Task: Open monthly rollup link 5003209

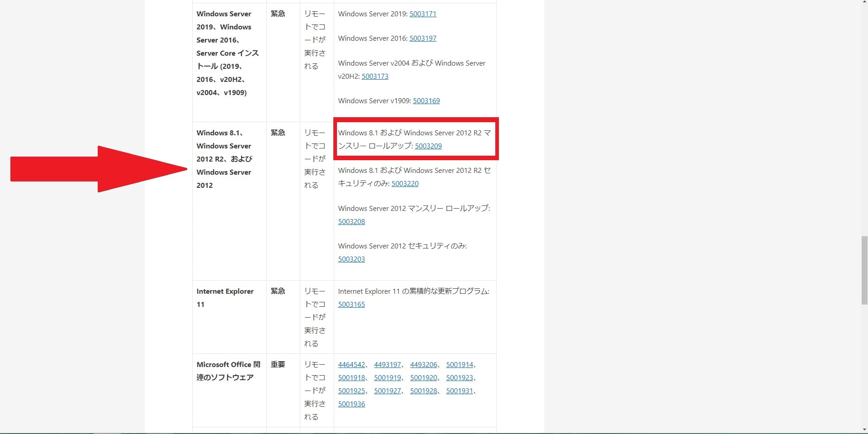Action: click(x=428, y=146)
